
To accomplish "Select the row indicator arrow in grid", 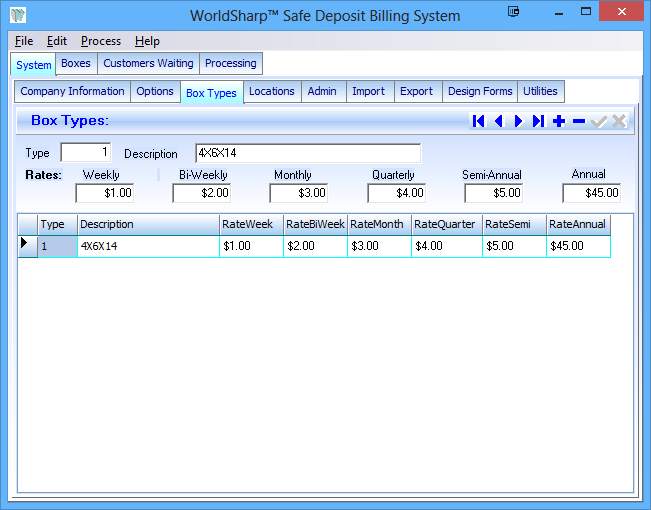I will coord(28,246).
